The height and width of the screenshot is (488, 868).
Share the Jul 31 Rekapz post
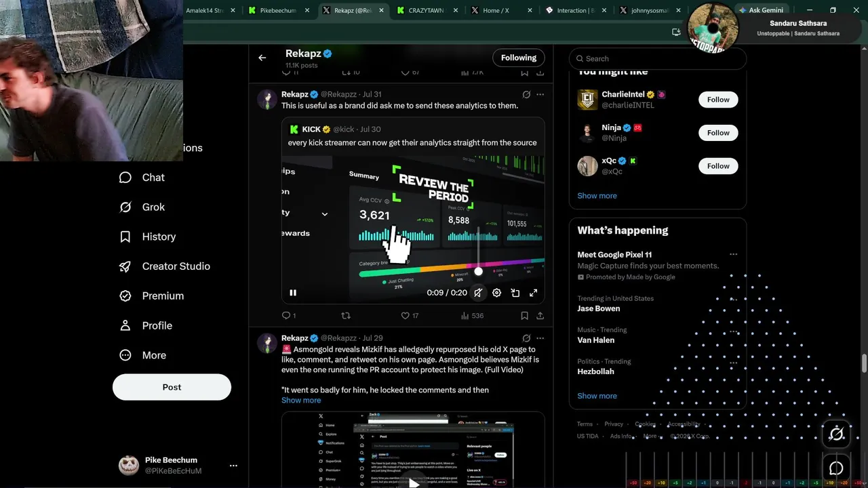[x=540, y=316]
